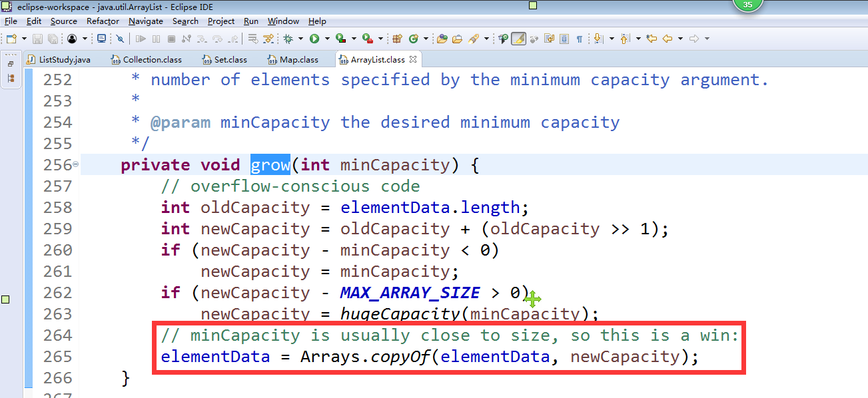Collapse the grow method fold marker

tap(75, 164)
